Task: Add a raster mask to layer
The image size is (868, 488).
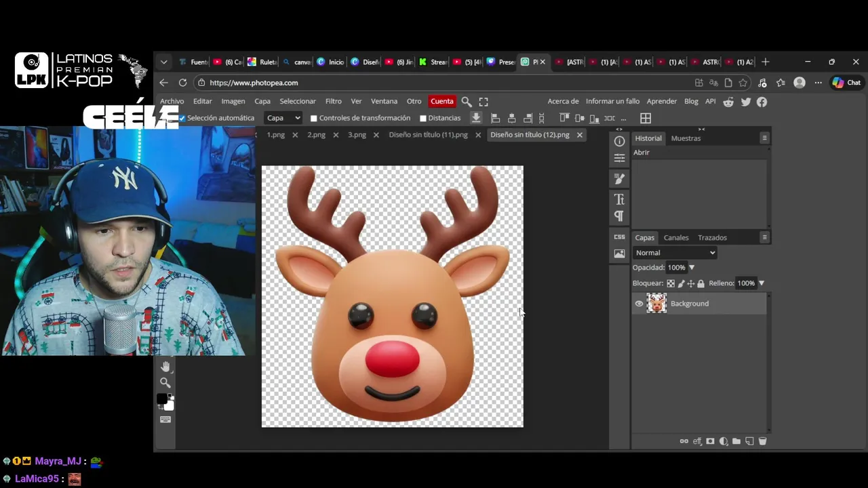Action: 710,441
